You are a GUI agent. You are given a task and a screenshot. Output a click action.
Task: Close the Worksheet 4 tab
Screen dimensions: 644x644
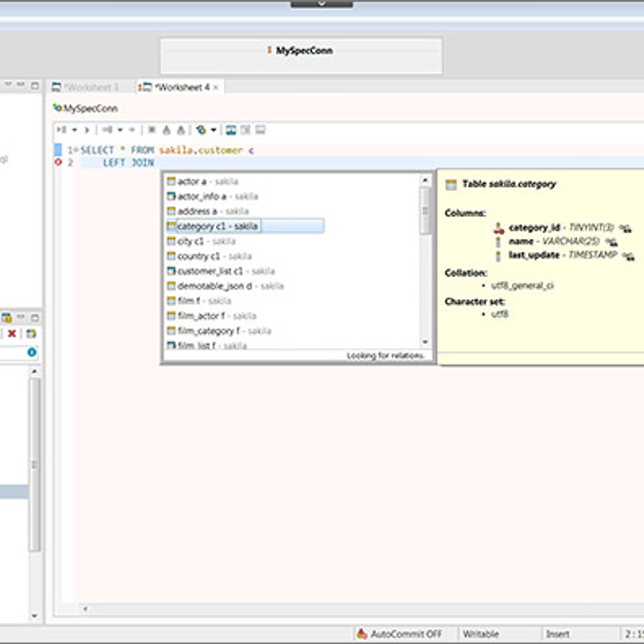tap(216, 87)
